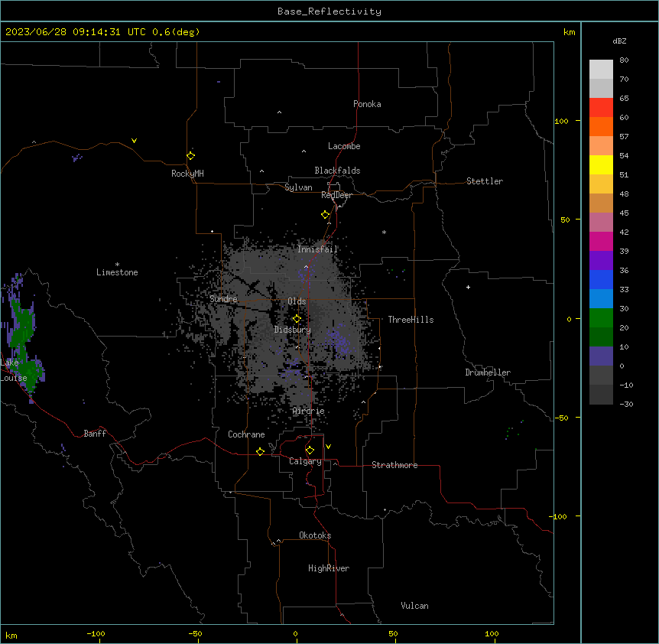Select the green 30 dBZ color swatch
659x644 pixels.
(601, 318)
